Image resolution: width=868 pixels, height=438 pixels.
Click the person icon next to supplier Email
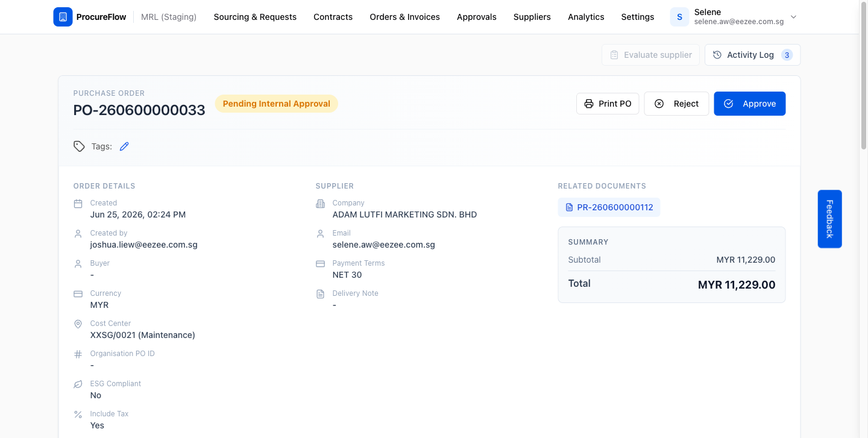(x=320, y=234)
